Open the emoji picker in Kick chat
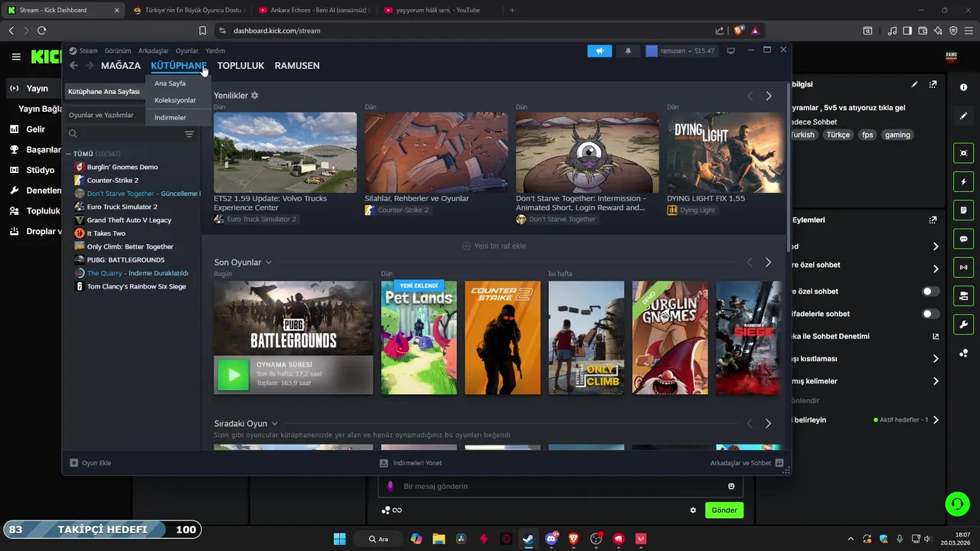 [731, 486]
